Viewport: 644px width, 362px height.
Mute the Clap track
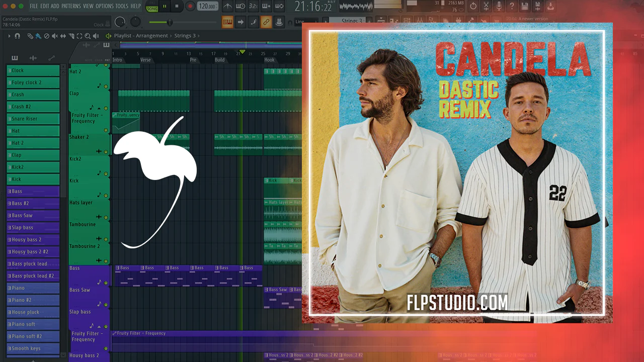[x=106, y=108]
